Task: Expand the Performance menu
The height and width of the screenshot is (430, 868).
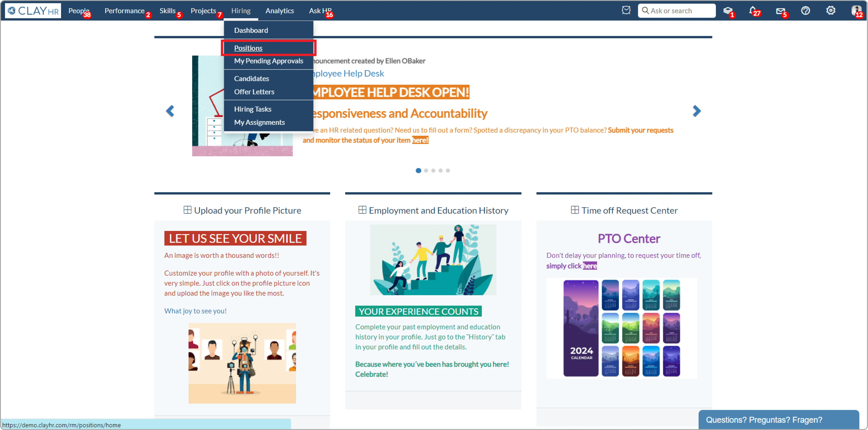Action: tap(124, 11)
